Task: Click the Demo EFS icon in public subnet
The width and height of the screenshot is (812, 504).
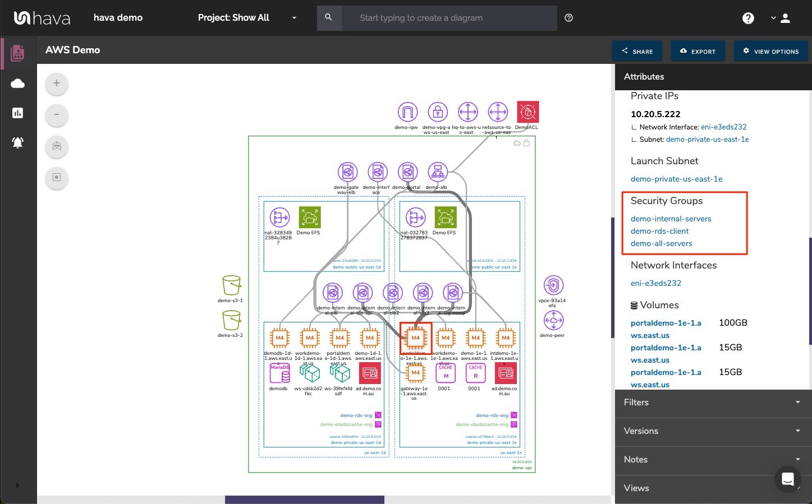Action: click(309, 218)
